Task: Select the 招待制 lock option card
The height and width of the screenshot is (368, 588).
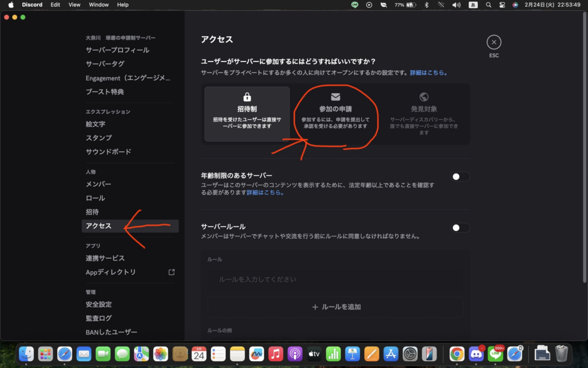Action: 247,114
